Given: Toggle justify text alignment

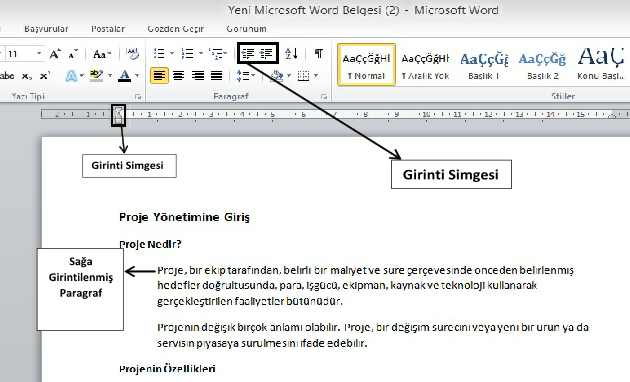Looking at the screenshot, I should click(217, 75).
